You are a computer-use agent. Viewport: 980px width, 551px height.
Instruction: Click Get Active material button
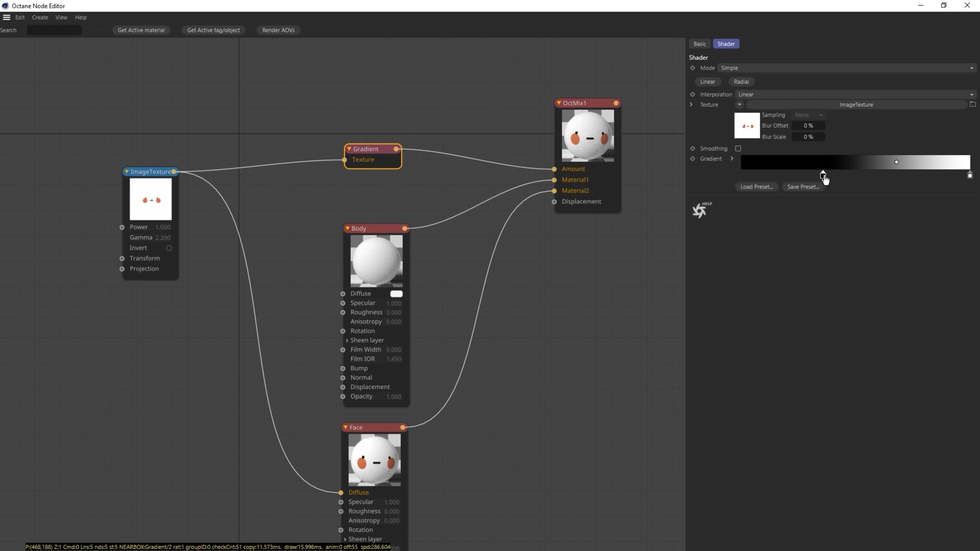[141, 30]
